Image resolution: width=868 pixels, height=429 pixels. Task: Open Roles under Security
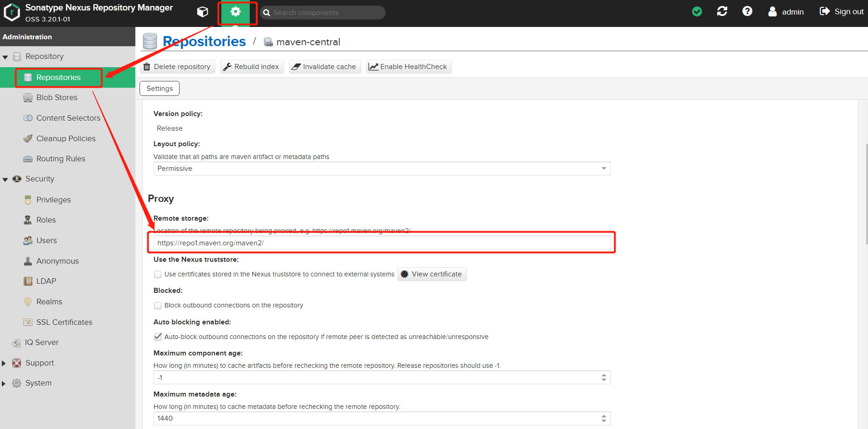(46, 220)
